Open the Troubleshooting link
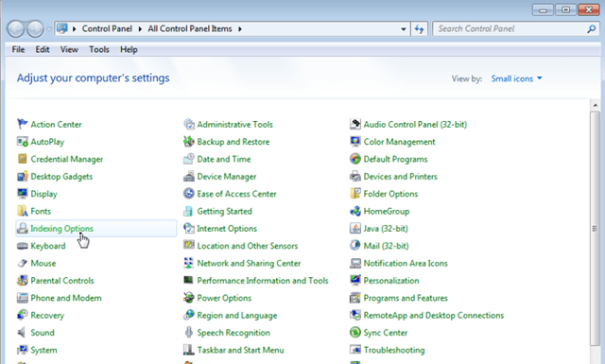Screen dimensions: 605x364 tap(394, 350)
